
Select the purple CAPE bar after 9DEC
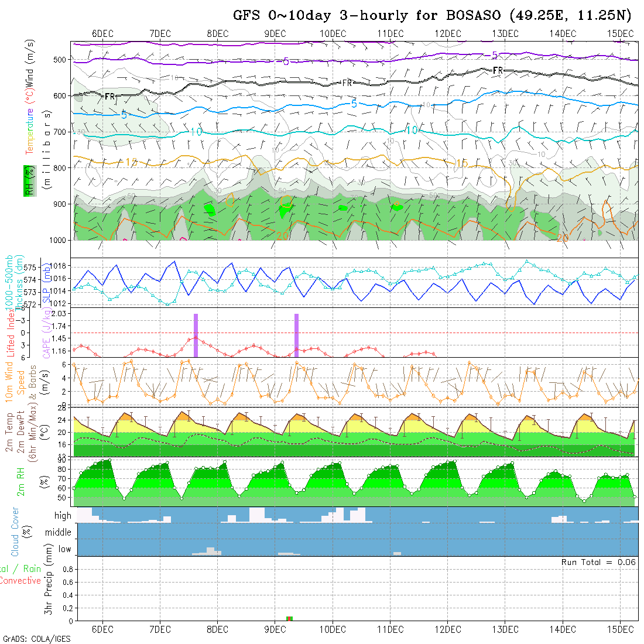[x=296, y=335]
